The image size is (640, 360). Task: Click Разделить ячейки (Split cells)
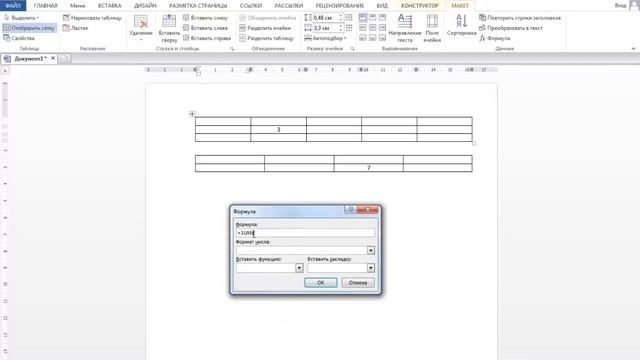(x=265, y=28)
